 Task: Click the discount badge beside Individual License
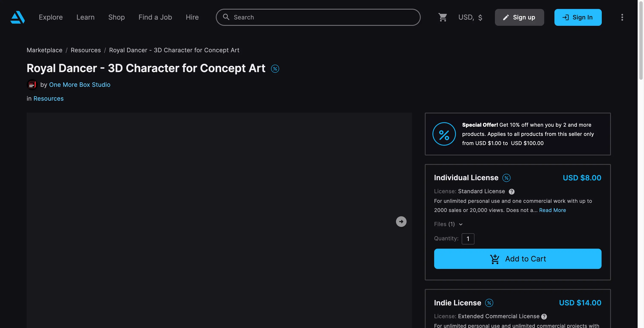506,178
